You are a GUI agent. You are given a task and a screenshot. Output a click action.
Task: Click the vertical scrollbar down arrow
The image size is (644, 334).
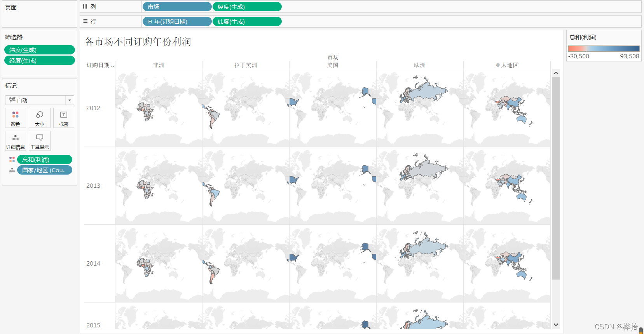click(556, 325)
